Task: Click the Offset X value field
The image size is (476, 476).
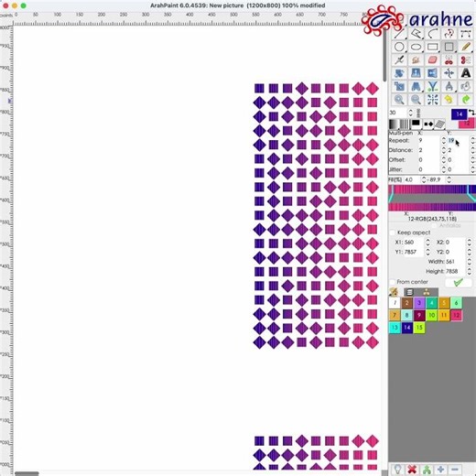Action: click(x=429, y=160)
